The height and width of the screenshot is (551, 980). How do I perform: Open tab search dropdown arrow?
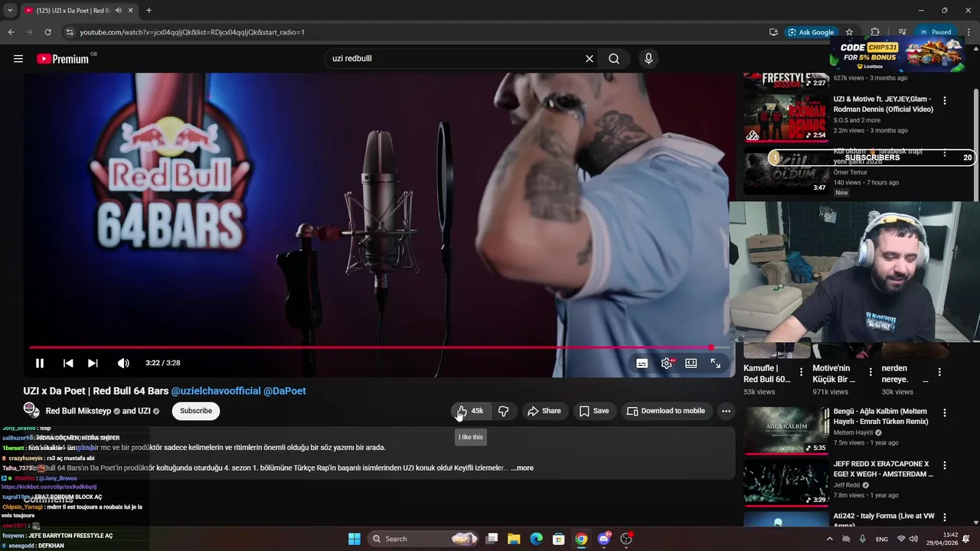point(10,11)
